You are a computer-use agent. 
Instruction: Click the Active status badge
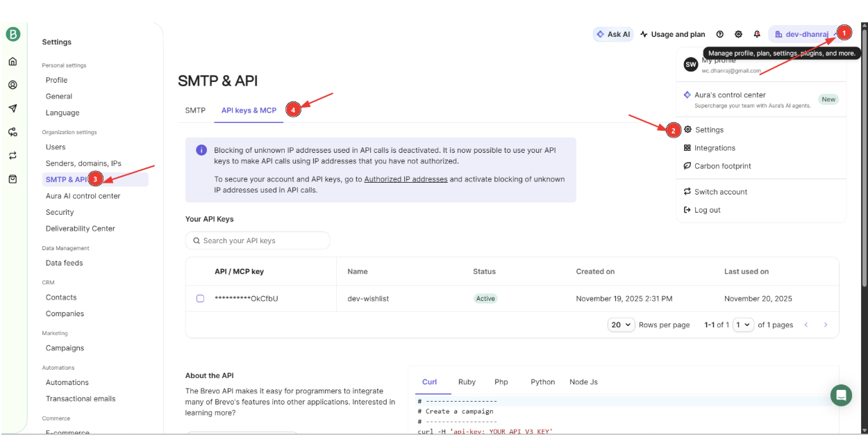click(485, 299)
